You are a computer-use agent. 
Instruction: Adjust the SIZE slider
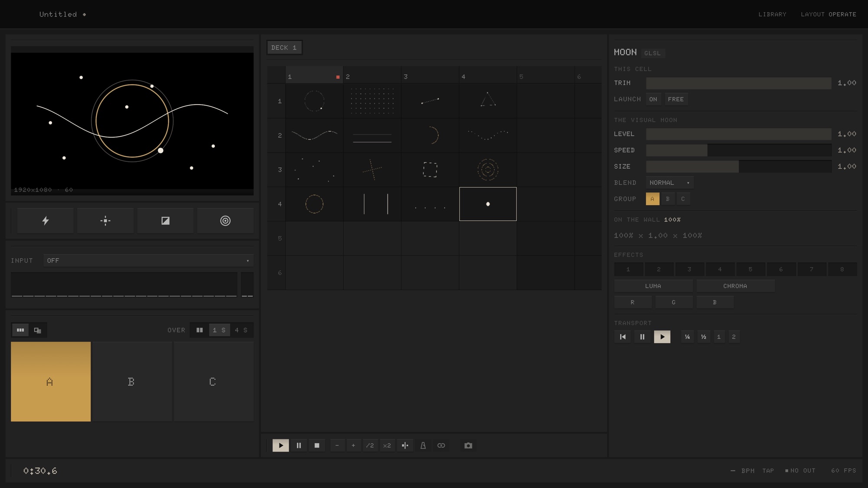(x=739, y=167)
